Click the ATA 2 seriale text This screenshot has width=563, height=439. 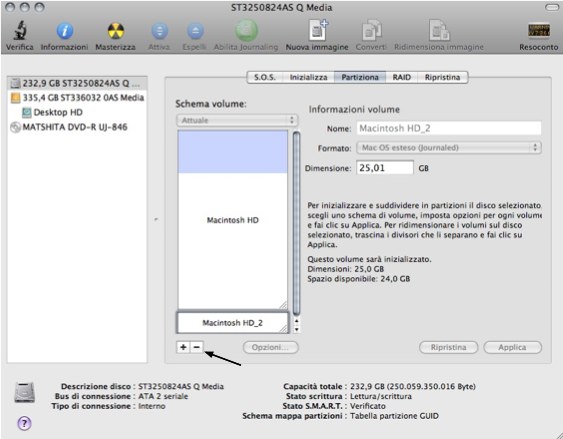click(x=163, y=396)
